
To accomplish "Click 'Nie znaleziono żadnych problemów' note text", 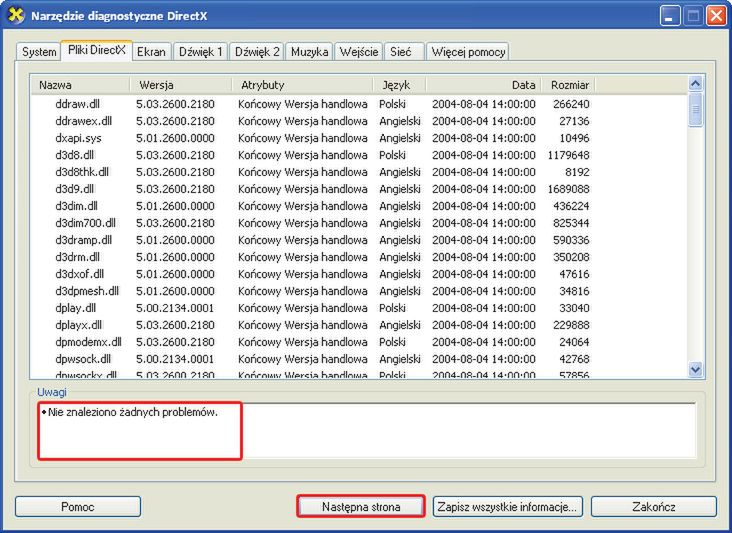I will (133, 412).
